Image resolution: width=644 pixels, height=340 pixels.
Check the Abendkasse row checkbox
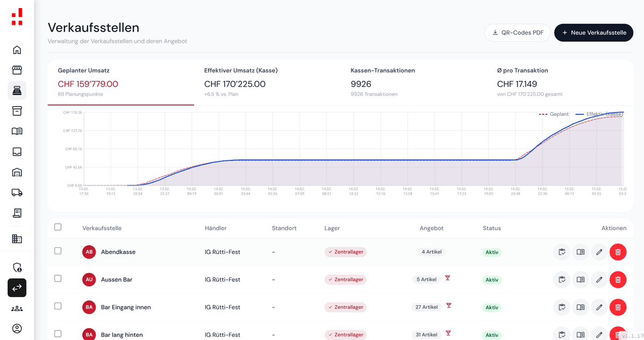pos(58,251)
